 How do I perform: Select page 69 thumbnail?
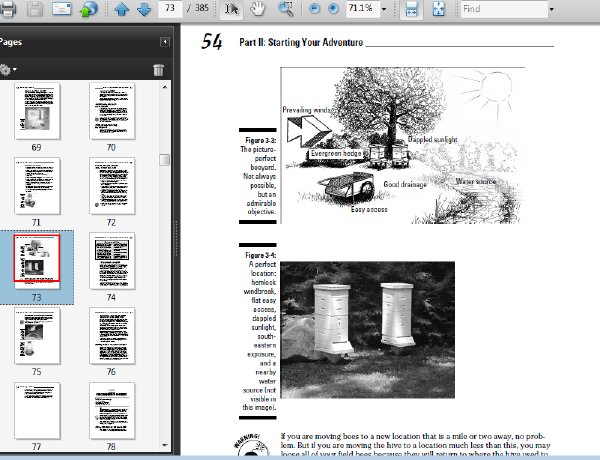[x=37, y=111]
